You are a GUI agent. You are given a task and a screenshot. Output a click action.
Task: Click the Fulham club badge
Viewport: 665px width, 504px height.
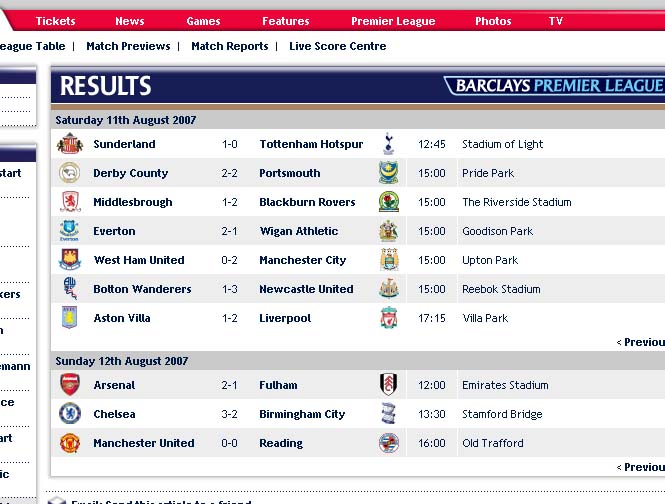pos(388,384)
